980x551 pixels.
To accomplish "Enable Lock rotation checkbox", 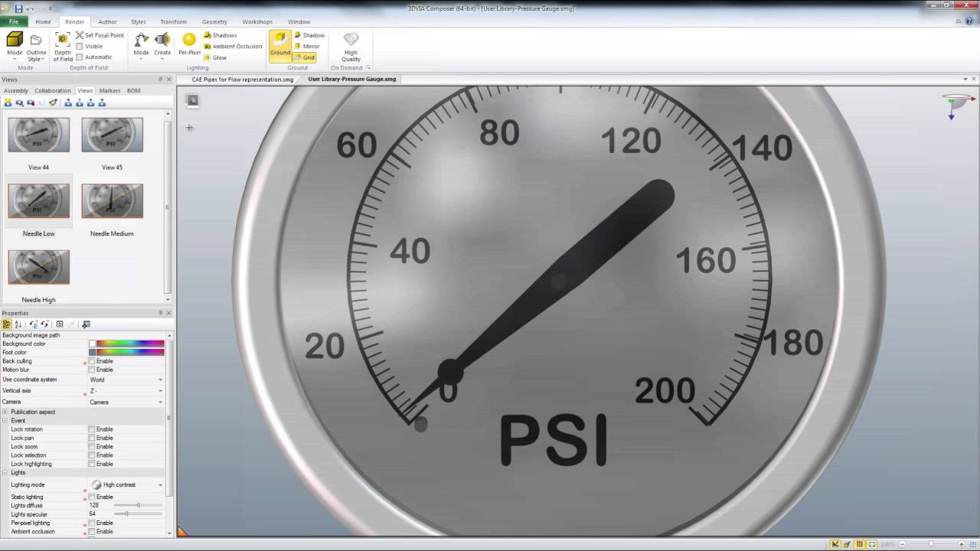I will (x=92, y=429).
